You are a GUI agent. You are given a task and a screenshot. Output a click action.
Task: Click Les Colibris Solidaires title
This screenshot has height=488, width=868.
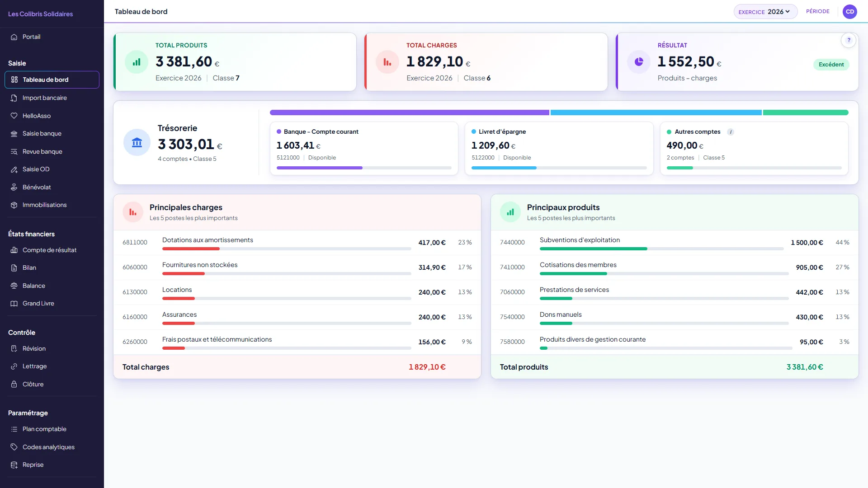pos(40,14)
